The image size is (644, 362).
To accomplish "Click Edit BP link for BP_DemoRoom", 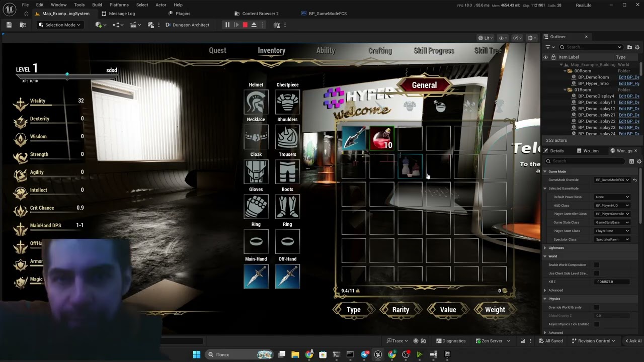I will 629,77.
